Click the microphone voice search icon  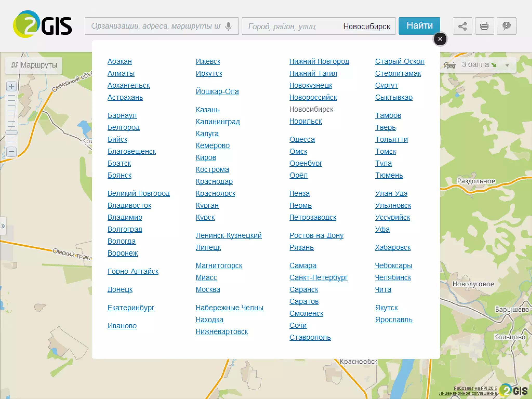tap(228, 26)
